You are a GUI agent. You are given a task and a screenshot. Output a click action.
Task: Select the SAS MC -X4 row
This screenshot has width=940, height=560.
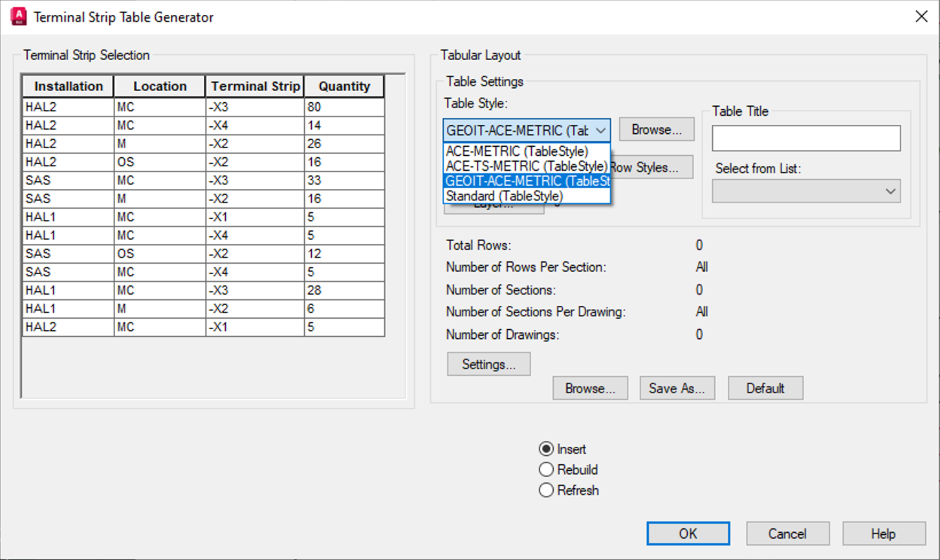point(204,272)
